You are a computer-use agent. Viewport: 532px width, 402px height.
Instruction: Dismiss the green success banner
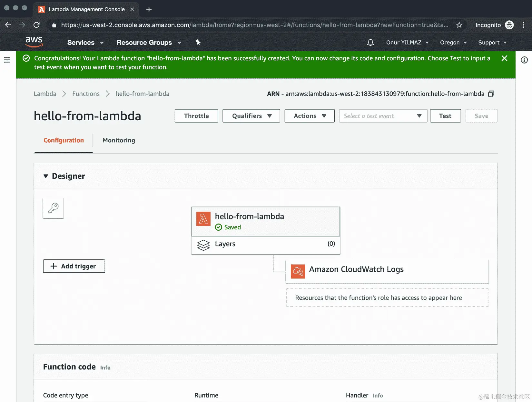click(504, 58)
